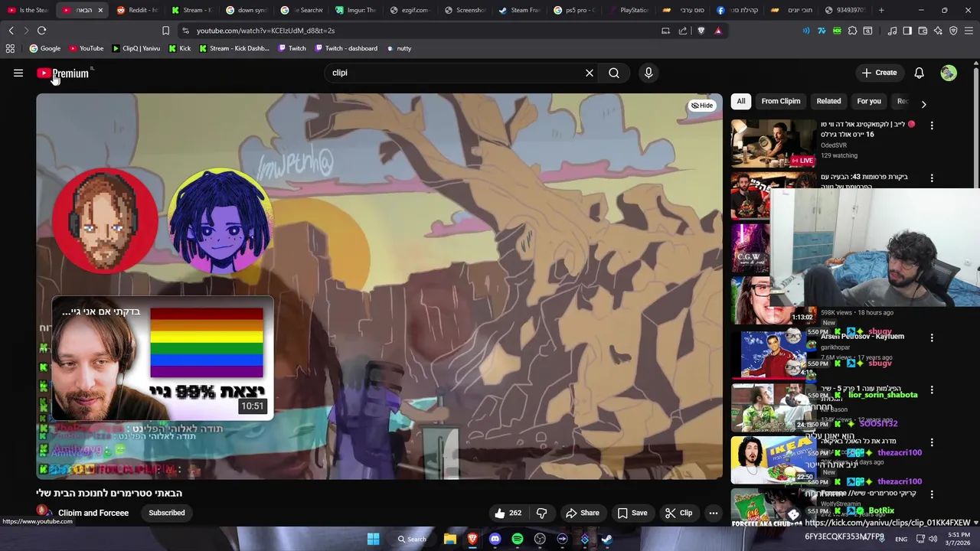Open Clipim and Forceee channel link

93,513
